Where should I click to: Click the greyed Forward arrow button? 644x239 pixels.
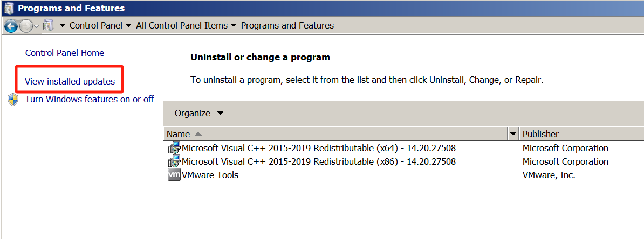tap(25, 26)
